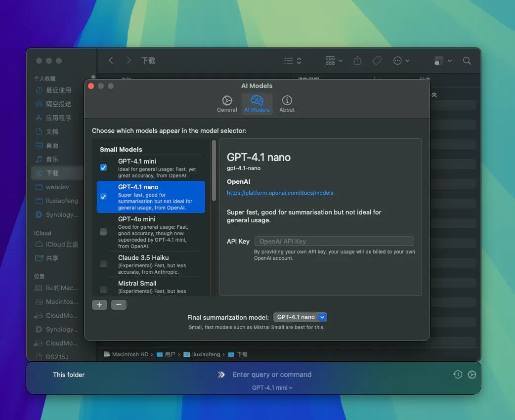The height and width of the screenshot is (420, 515).
Task: Click Macintosh HD in Finder path bar
Action: [126, 354]
